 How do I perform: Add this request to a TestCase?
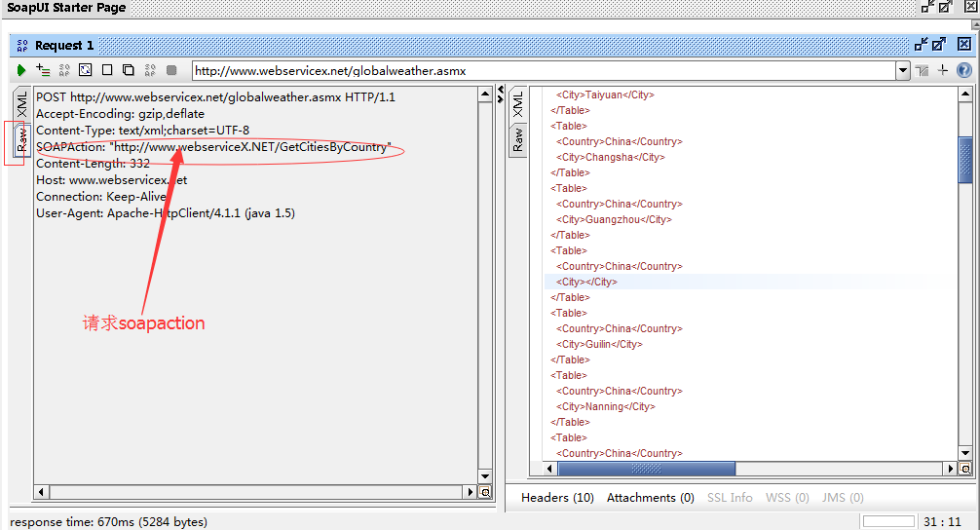43,70
